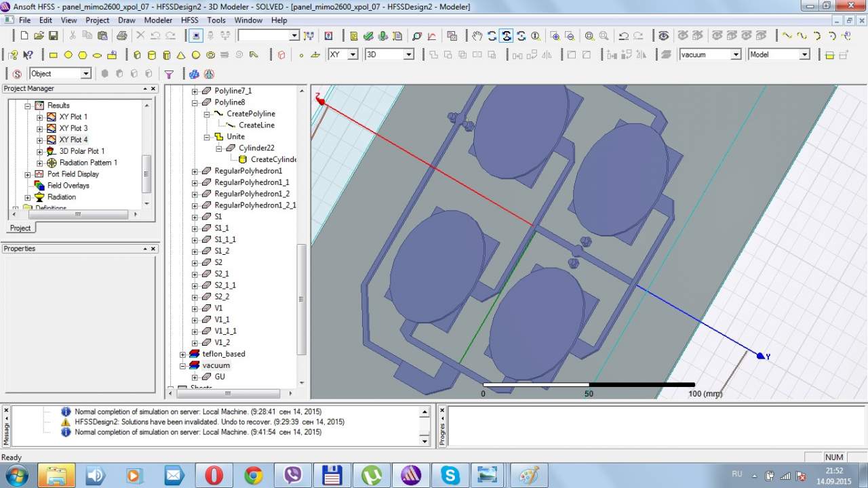Select the Draw Cylinder tool
The image size is (868, 488).
click(x=151, y=55)
